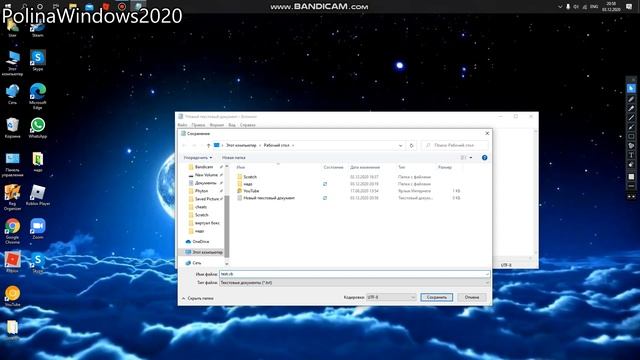640x360 pixels.
Task: Open the file type dropdown
Action: coord(354,282)
